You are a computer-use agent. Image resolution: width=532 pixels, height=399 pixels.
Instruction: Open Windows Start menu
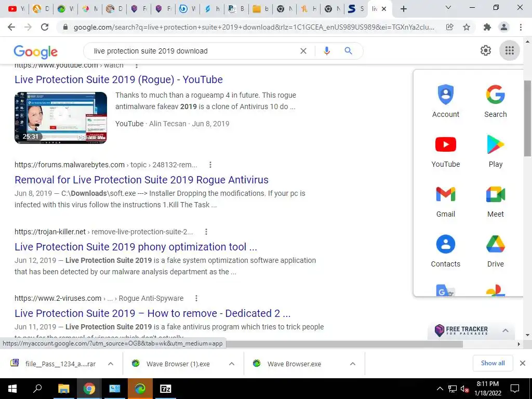click(12, 389)
